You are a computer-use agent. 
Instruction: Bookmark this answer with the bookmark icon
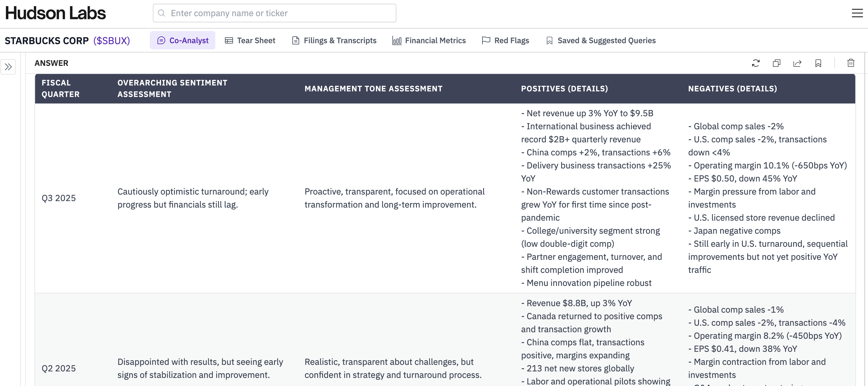818,63
